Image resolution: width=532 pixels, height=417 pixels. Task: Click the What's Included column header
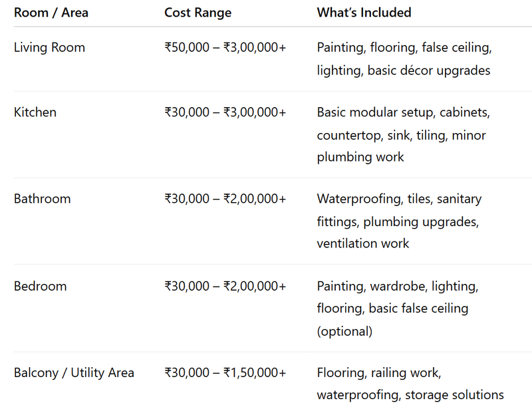tap(364, 13)
